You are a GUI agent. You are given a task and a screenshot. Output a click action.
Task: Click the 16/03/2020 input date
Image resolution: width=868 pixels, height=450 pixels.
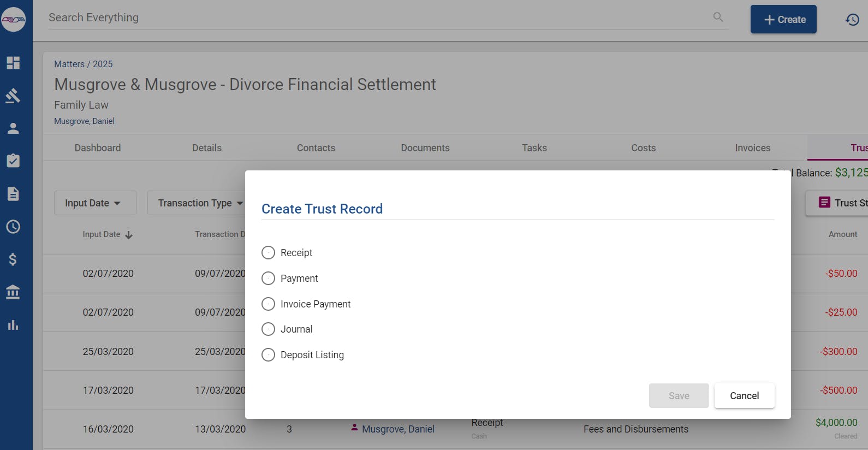tap(108, 429)
